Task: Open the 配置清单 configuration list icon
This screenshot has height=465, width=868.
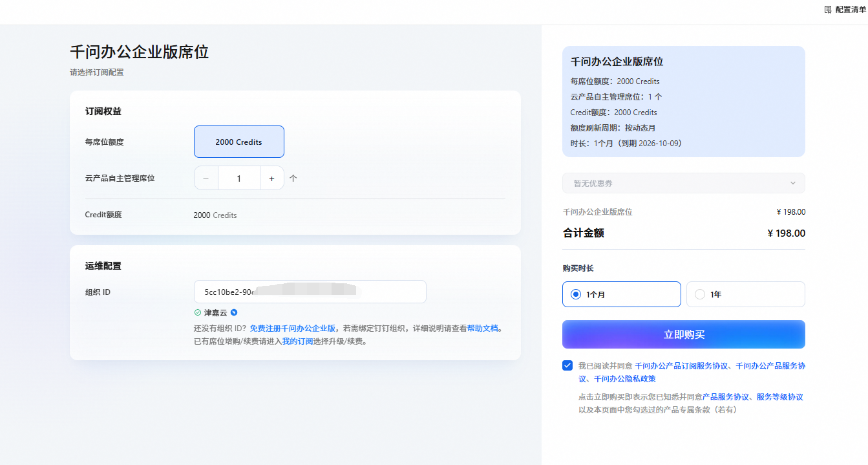Action: 828,10
